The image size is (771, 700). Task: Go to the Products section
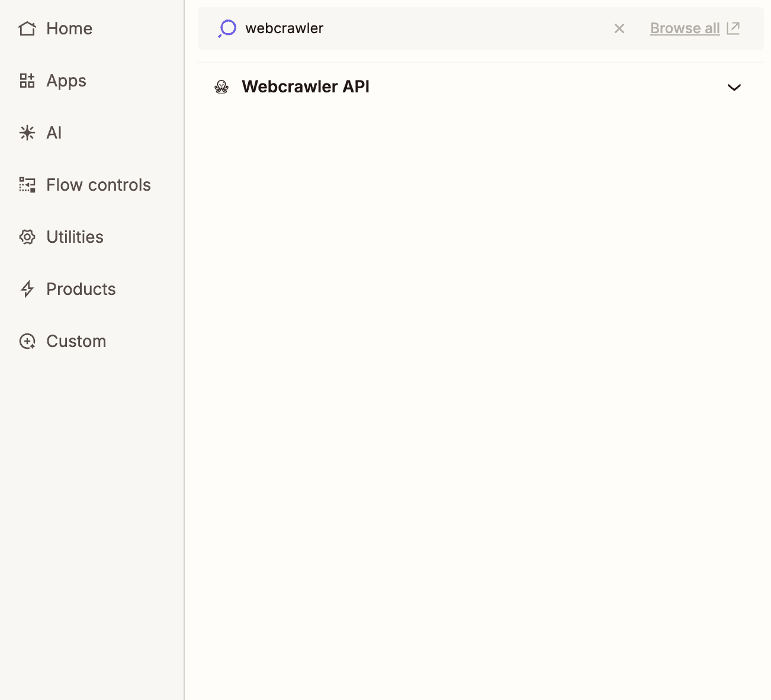coord(81,289)
